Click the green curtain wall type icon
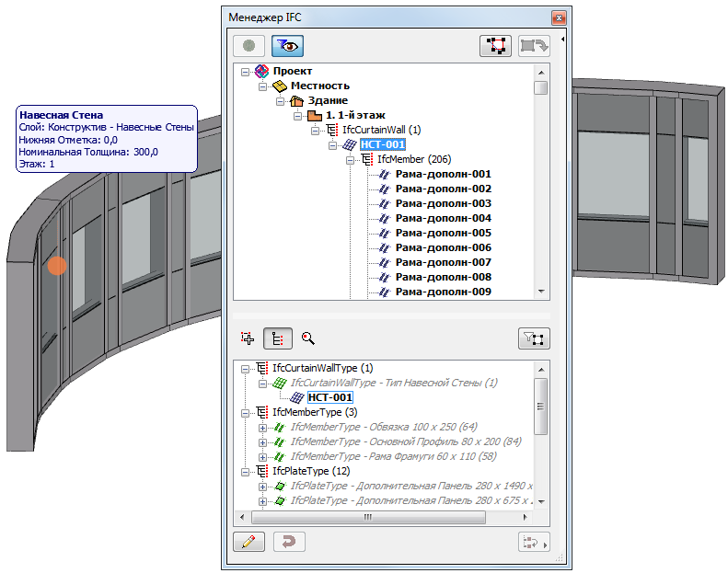 tap(280, 384)
